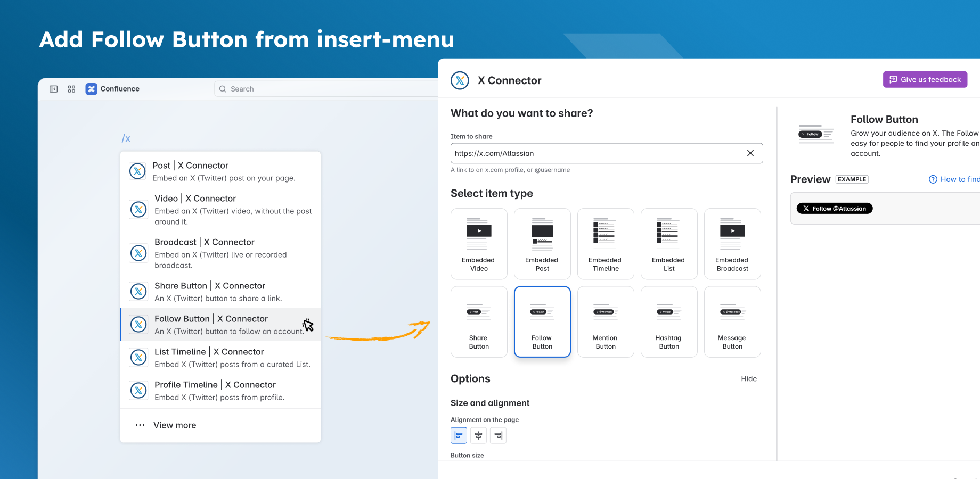Click the X icon beside Profile Timeline entry
Screen dimensions: 980x479
(138, 391)
